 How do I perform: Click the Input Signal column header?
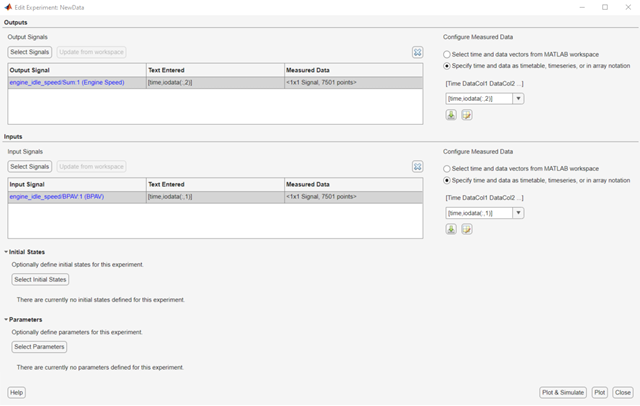click(x=77, y=184)
